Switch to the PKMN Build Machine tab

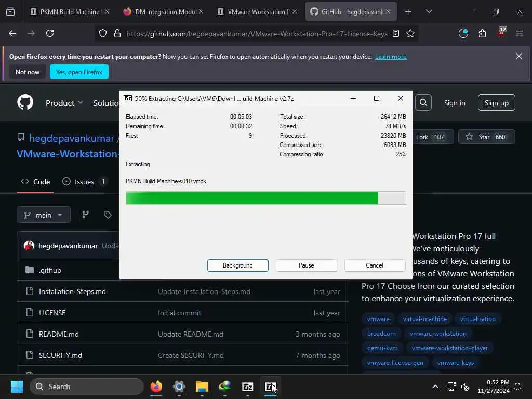70,11
